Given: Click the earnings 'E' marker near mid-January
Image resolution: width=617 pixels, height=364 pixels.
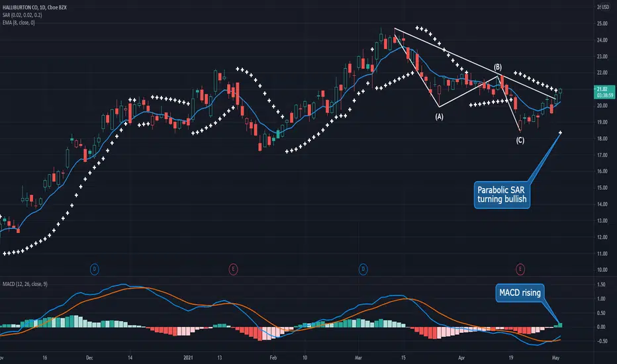Looking at the screenshot, I should pos(233,269).
